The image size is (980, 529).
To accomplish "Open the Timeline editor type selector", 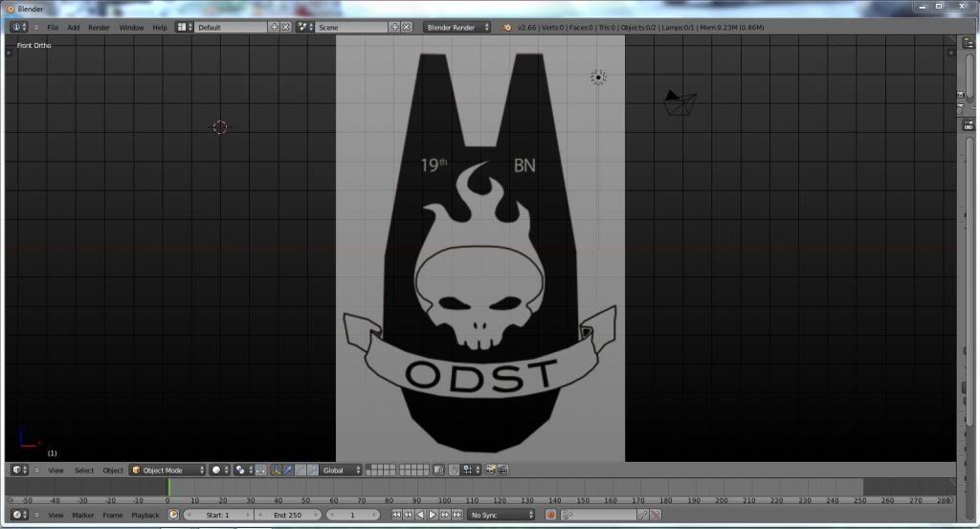I will 19,515.
